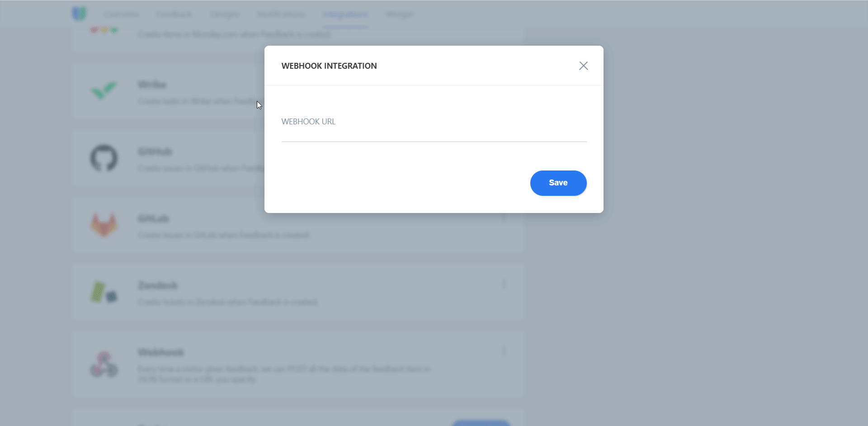Open the GitLab three-dot options menu
The image size is (868, 426).
[504, 217]
